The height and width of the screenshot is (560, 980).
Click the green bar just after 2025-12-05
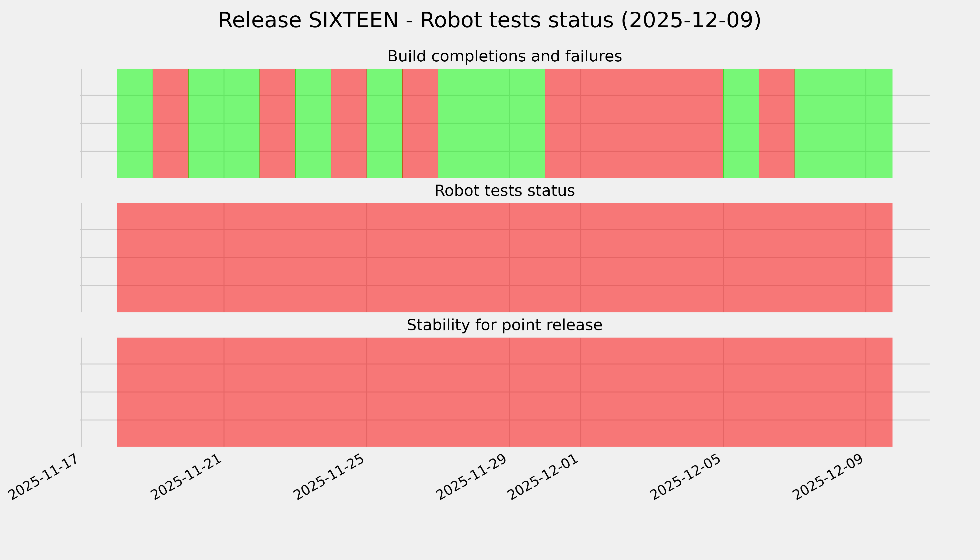point(741,123)
